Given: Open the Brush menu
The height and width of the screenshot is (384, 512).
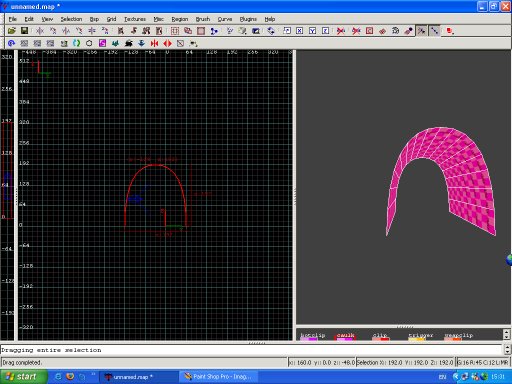Looking at the screenshot, I should click(203, 19).
